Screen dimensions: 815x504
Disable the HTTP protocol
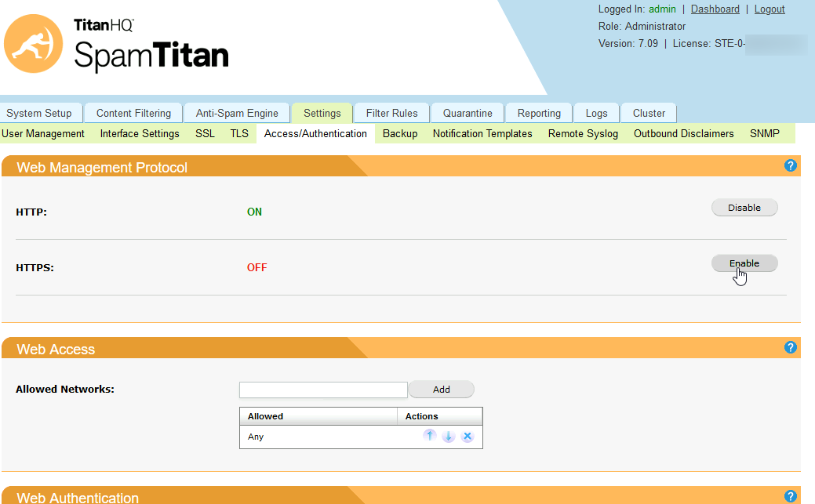point(744,207)
